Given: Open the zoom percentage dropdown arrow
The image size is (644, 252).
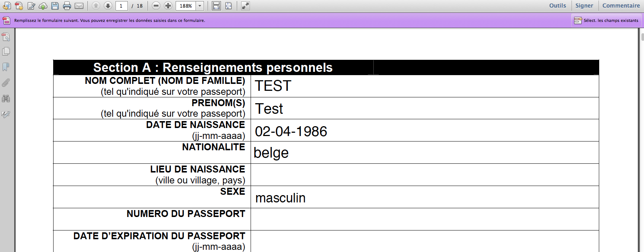Looking at the screenshot, I should coord(200,6).
